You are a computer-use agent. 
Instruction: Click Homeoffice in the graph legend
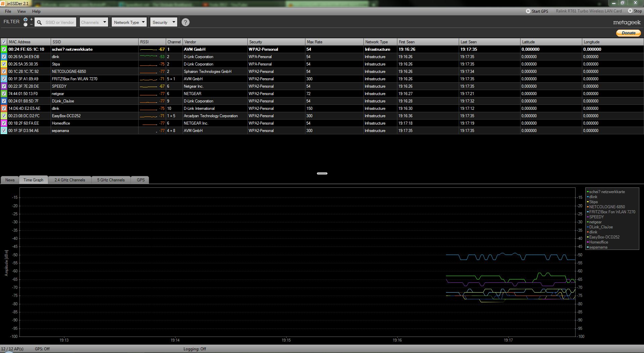coord(598,242)
